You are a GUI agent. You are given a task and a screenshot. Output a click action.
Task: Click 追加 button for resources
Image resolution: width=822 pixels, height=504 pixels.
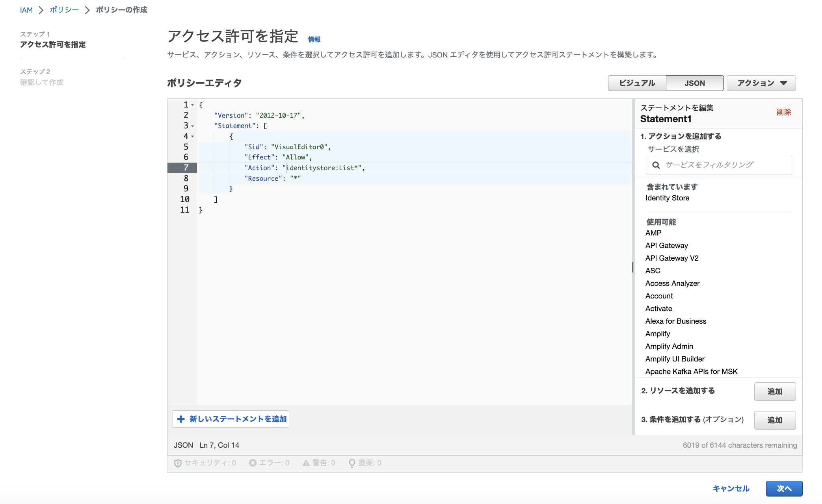tap(774, 391)
